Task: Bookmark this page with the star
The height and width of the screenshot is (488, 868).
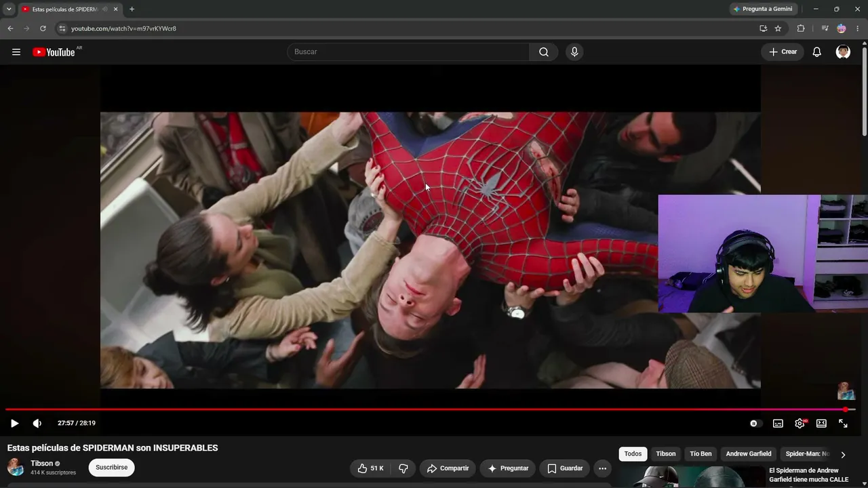Action: [x=778, y=28]
